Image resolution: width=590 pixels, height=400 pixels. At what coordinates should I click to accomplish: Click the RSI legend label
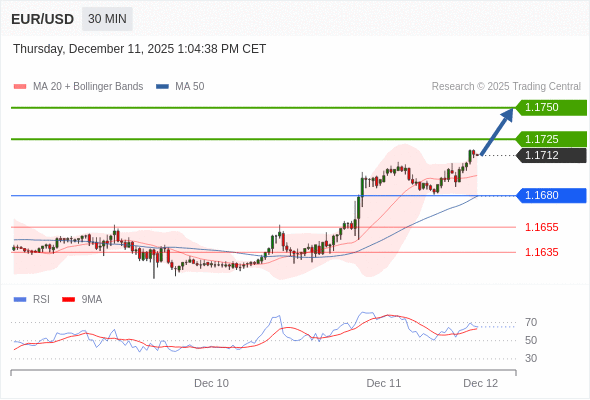tap(41, 300)
